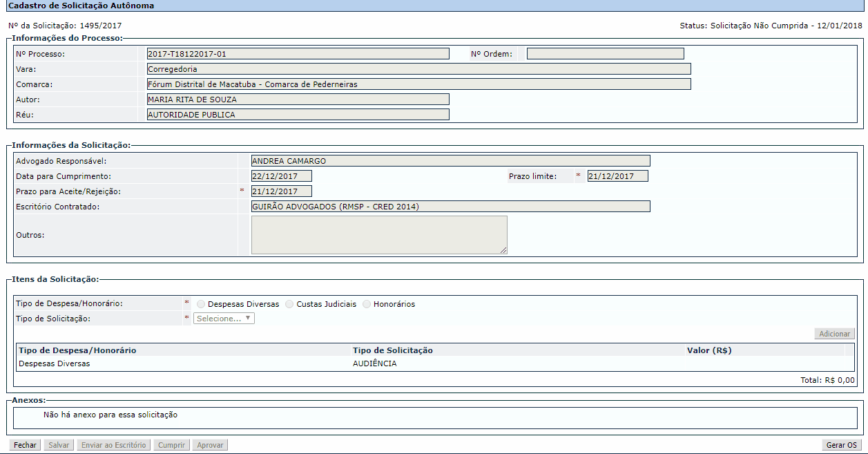Click the Prazo limite date field

617,176
